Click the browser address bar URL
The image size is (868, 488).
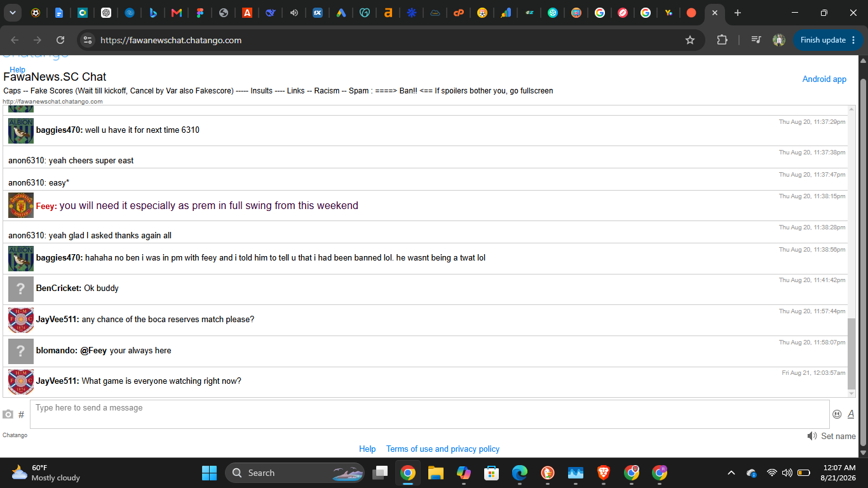pos(171,40)
